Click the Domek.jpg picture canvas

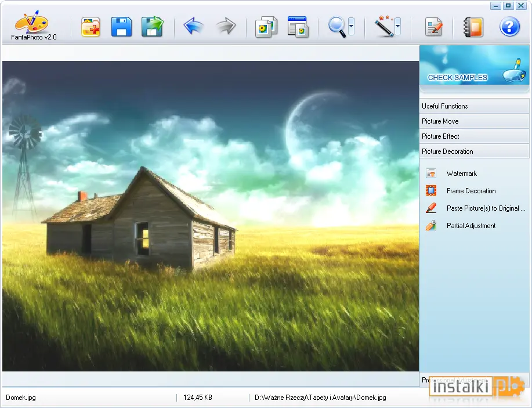(211, 216)
